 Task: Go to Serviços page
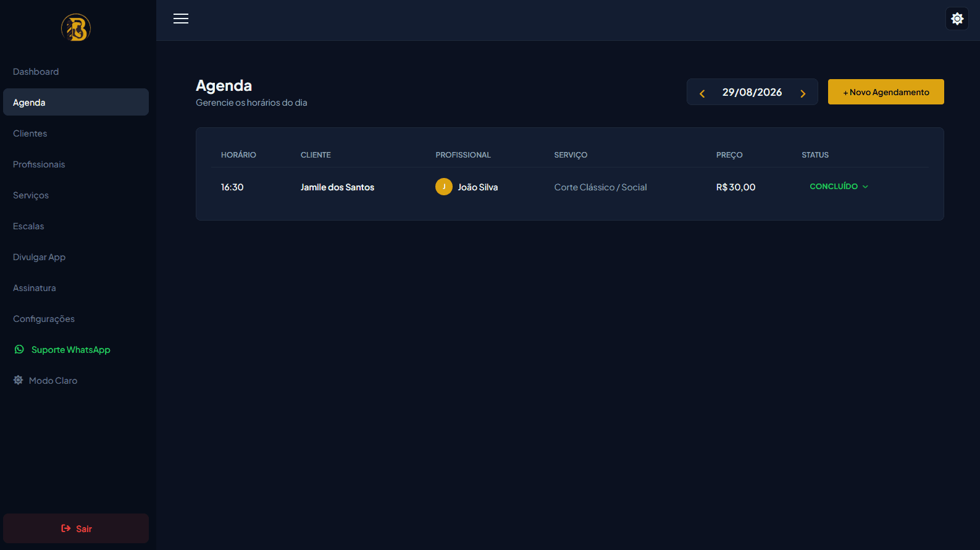pos(31,195)
